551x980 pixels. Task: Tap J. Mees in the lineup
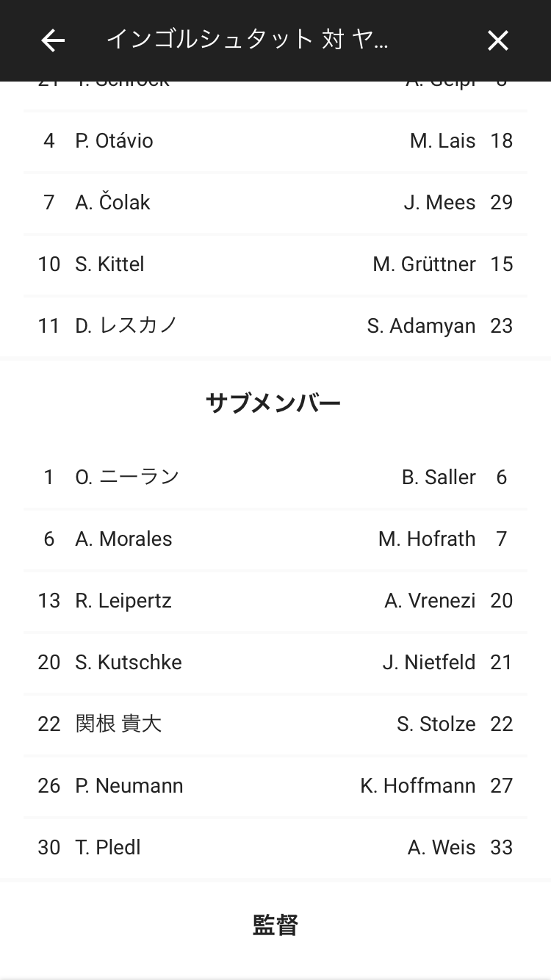pos(439,203)
